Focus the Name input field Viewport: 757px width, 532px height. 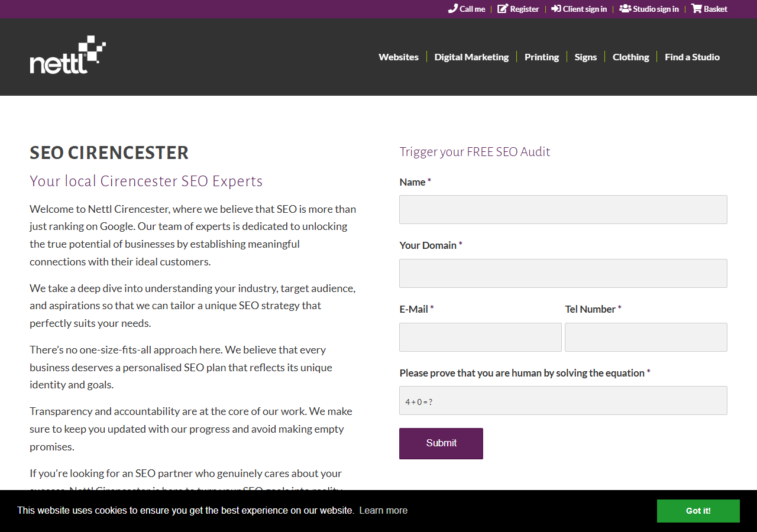pyautogui.click(x=563, y=209)
